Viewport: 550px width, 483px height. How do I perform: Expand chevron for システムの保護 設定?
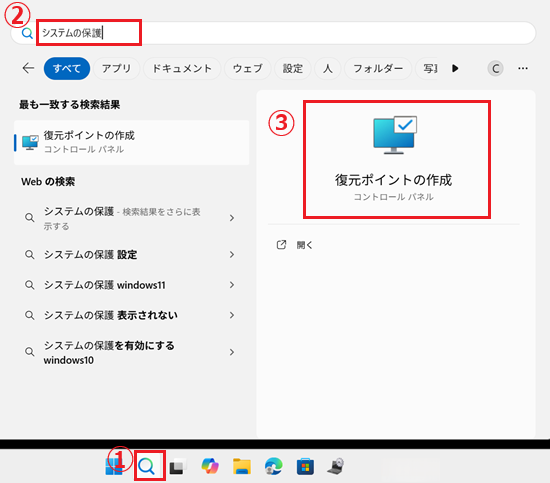pos(232,255)
